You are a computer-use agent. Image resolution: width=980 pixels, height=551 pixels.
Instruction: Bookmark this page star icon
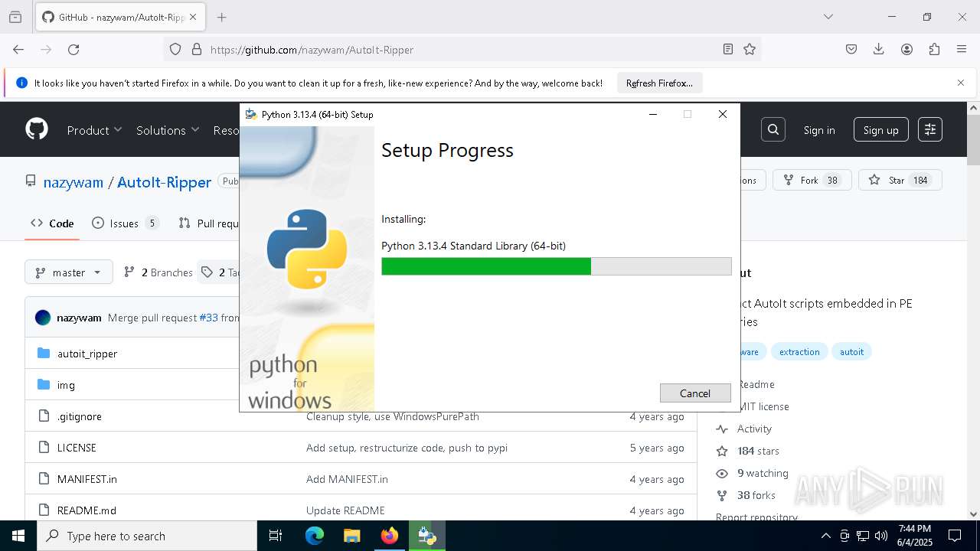coord(750,49)
